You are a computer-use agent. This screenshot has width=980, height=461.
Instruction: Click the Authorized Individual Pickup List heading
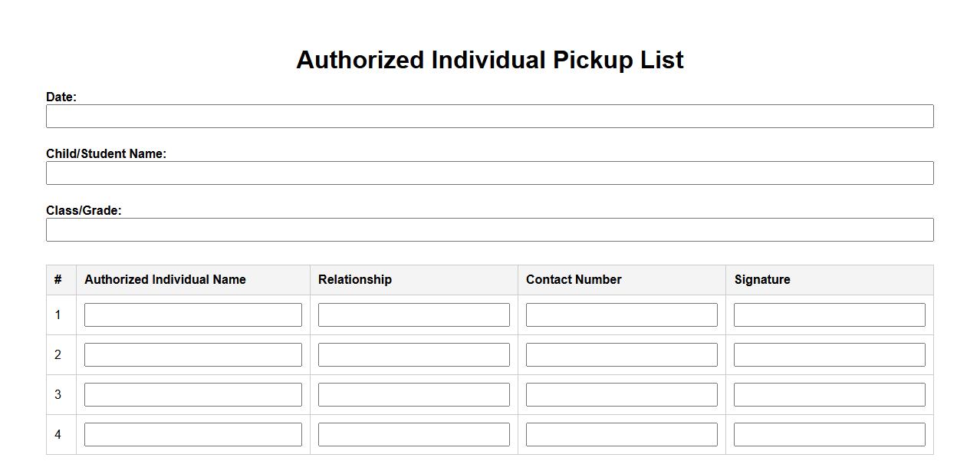(489, 61)
